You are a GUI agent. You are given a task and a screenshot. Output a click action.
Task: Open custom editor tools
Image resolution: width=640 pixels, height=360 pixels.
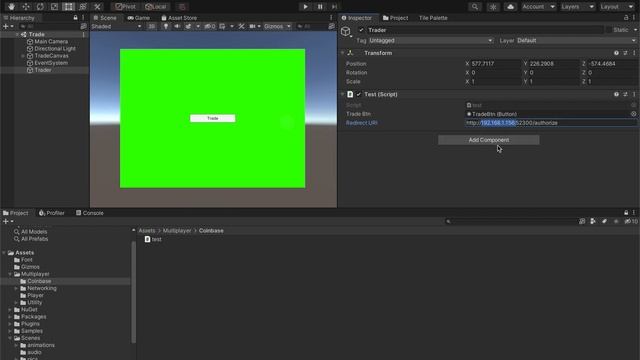[97, 7]
